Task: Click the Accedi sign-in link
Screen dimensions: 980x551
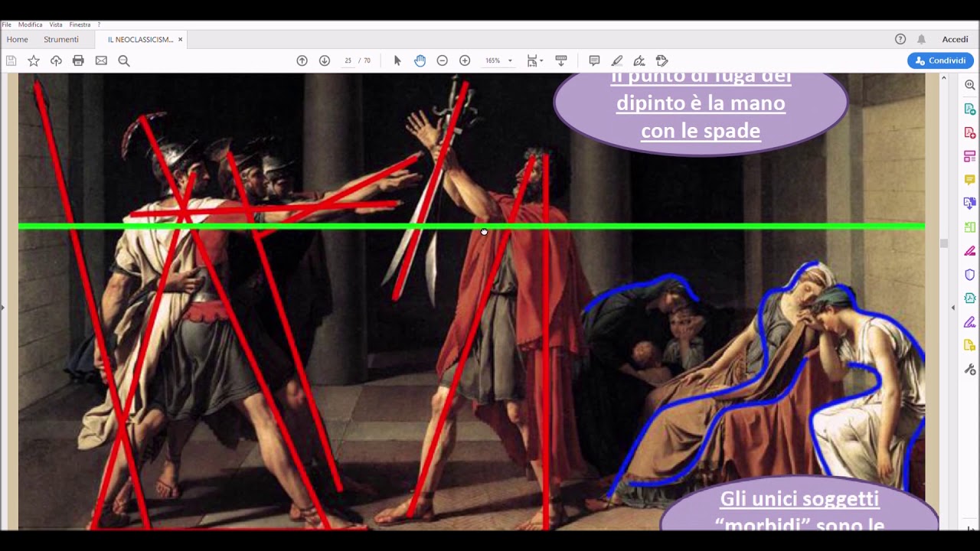Action: 955,39
